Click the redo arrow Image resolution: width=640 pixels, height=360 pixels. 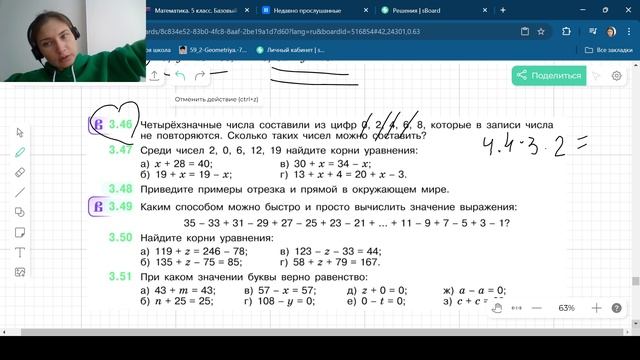[x=200, y=76]
